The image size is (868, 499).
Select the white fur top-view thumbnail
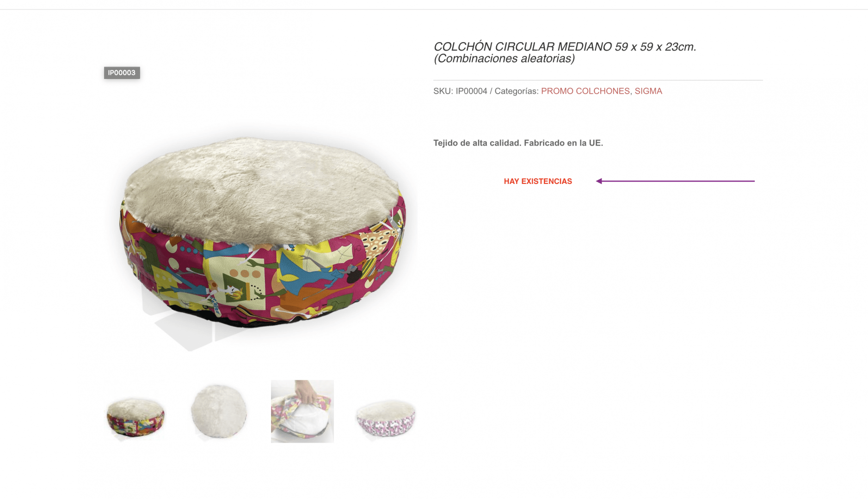[219, 411]
